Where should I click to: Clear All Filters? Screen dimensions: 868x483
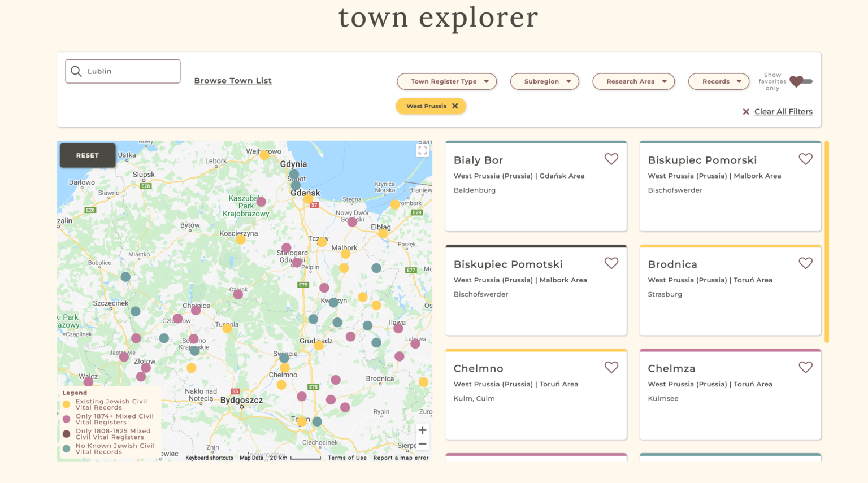pos(783,111)
